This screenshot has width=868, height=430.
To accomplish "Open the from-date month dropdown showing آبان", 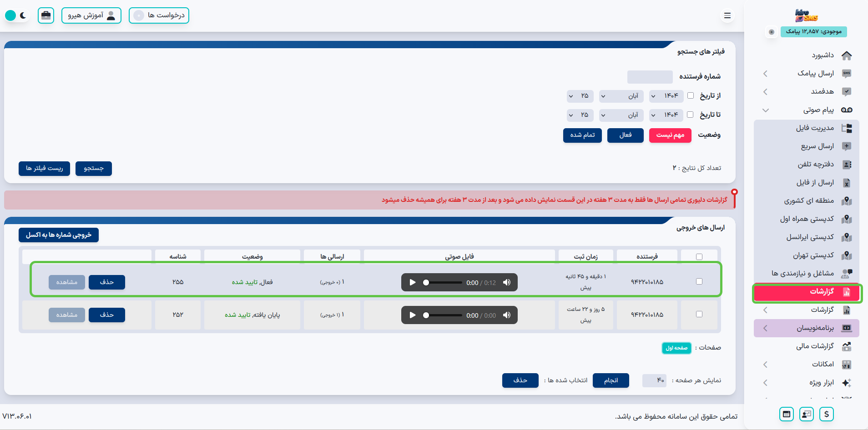I will (621, 96).
